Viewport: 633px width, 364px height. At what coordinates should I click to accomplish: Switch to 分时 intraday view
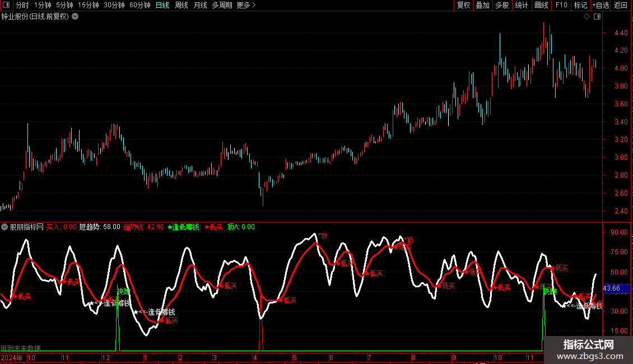[x=22, y=5]
